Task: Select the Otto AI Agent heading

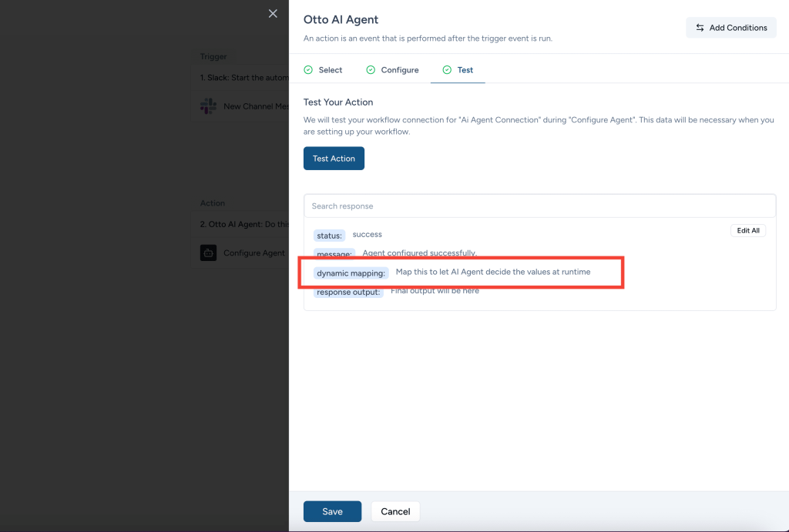Action: (x=341, y=19)
